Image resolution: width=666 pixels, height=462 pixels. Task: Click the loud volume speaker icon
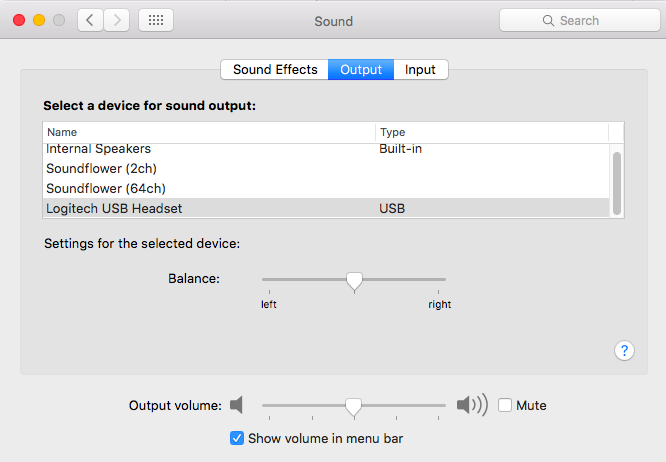(x=472, y=405)
